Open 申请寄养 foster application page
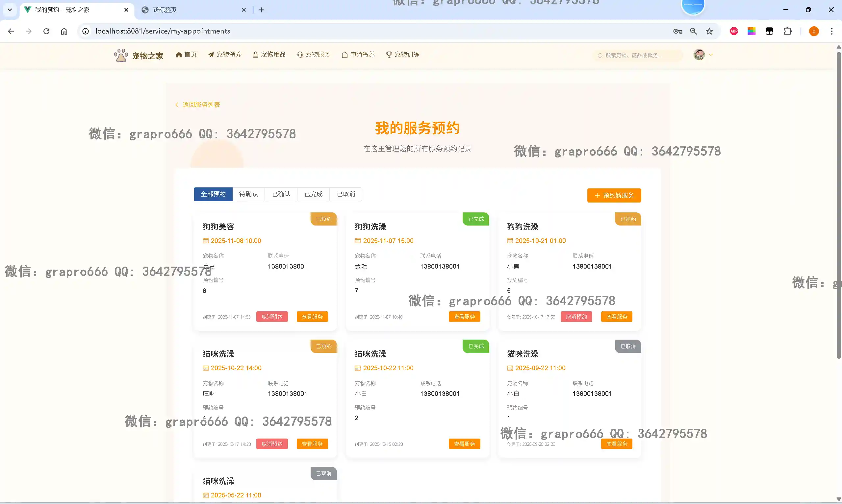Screen dimensions: 842x504 coord(358,54)
